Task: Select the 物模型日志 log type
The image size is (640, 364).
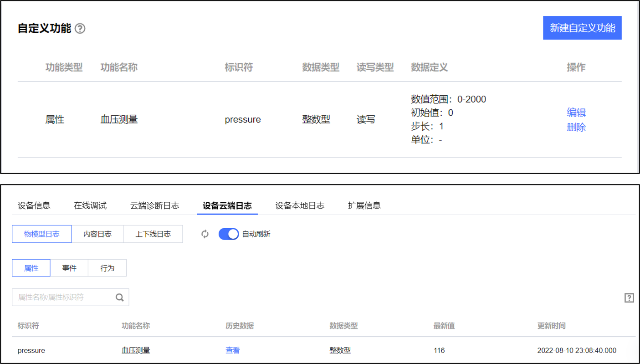Action: [x=42, y=234]
